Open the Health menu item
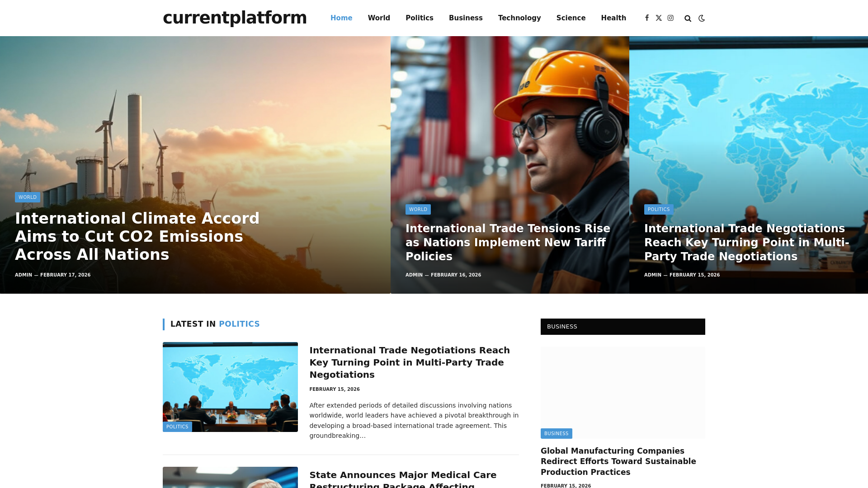Viewport: 868px width, 488px height. [x=613, y=18]
